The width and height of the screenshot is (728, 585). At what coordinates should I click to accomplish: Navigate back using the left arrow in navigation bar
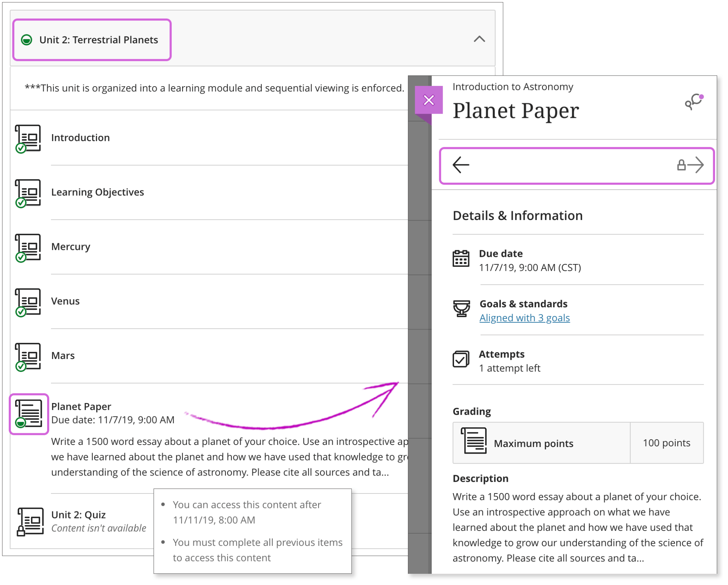pos(461,165)
